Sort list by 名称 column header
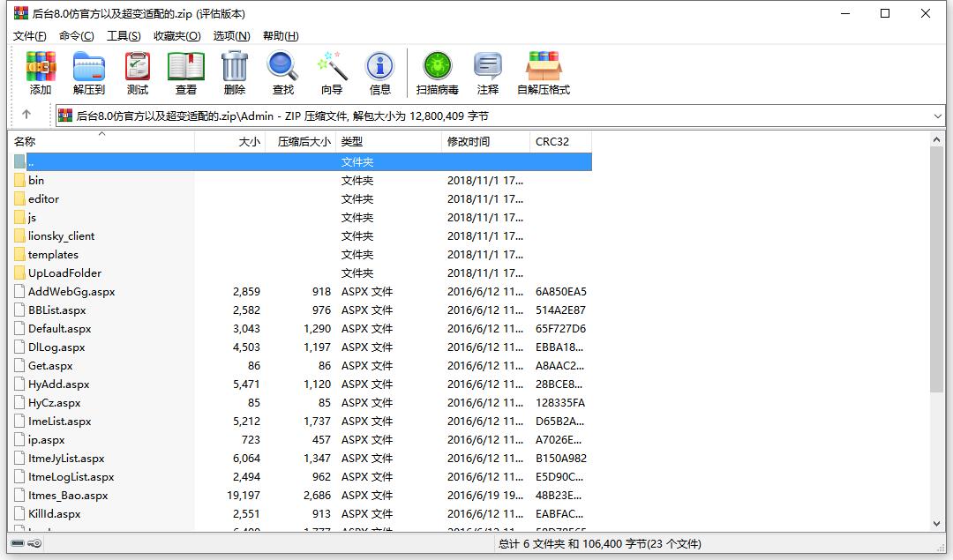953x560 pixels. point(25,141)
